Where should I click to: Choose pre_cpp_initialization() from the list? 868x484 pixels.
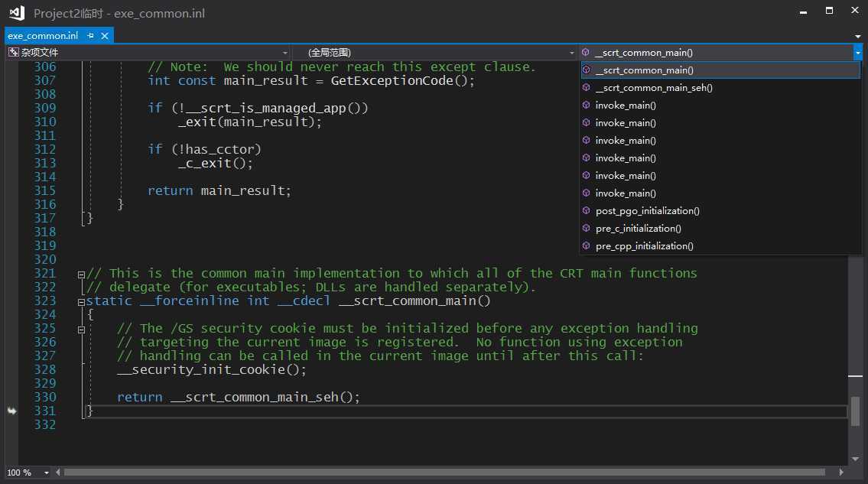click(x=720, y=246)
